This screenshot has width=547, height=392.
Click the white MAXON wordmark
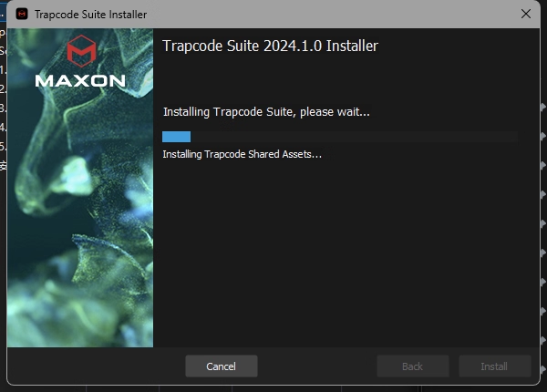[x=80, y=81]
